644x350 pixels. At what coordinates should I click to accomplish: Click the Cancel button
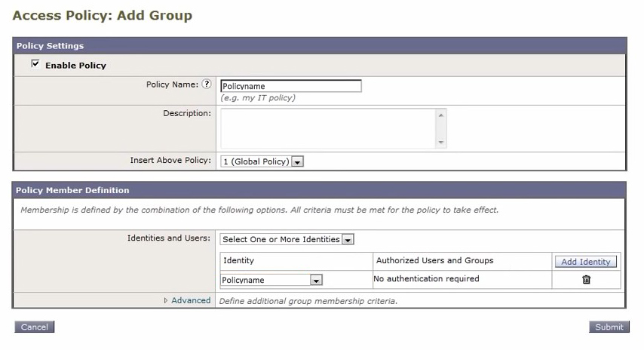click(x=34, y=327)
